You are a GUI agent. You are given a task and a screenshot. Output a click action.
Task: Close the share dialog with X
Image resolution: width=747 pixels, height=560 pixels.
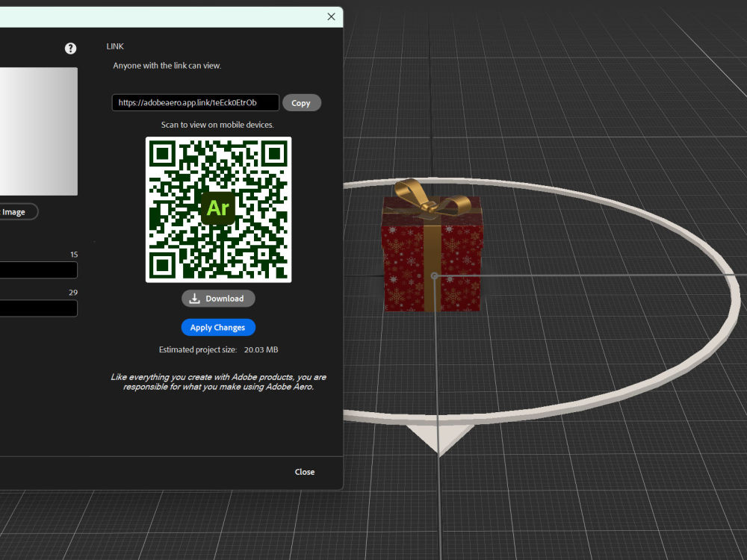click(331, 16)
